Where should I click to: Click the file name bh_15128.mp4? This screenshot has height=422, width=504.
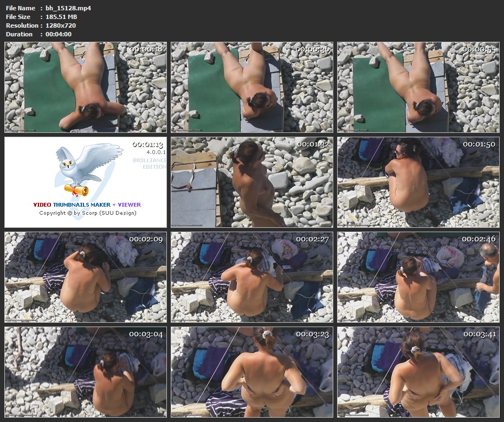pos(68,8)
